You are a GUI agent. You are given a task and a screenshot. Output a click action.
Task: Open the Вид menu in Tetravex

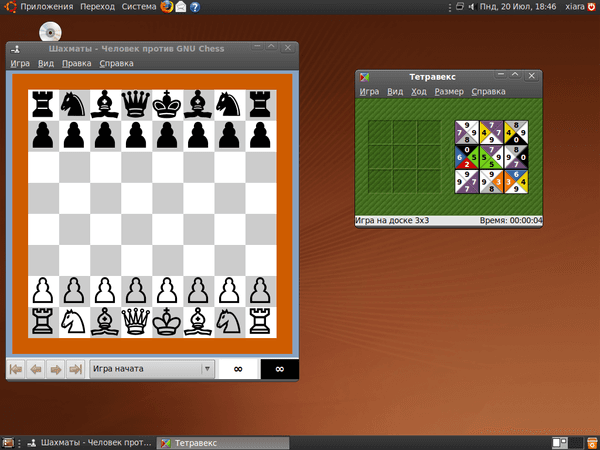pos(395,92)
